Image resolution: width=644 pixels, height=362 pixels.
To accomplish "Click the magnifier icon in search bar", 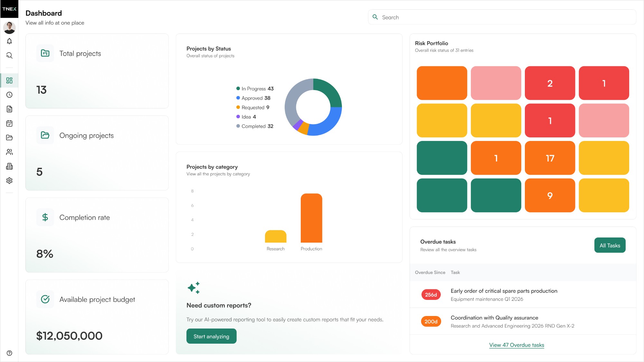I will (375, 17).
